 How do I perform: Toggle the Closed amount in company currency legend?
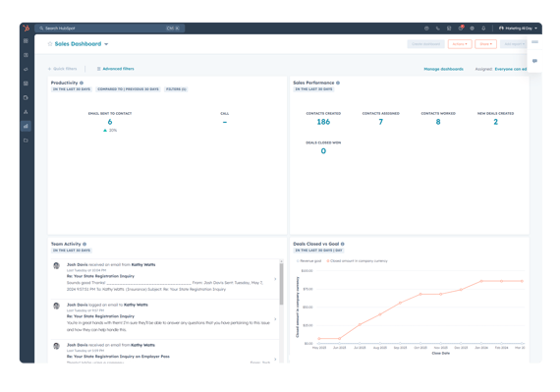(358, 261)
